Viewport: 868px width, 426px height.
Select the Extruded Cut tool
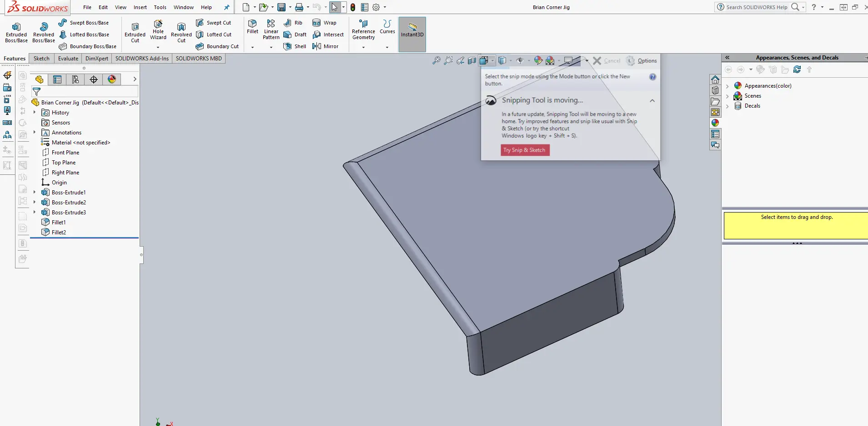click(135, 33)
